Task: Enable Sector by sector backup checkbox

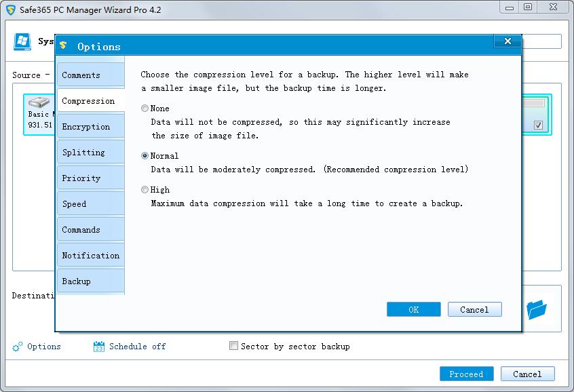Action: click(x=234, y=347)
